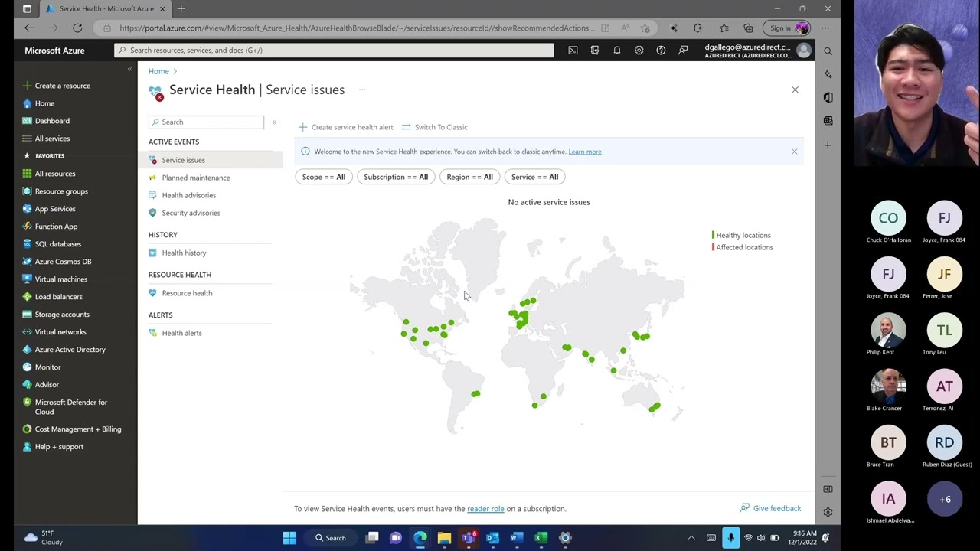
Task: Follow the Learn more link in banner
Action: coord(585,152)
